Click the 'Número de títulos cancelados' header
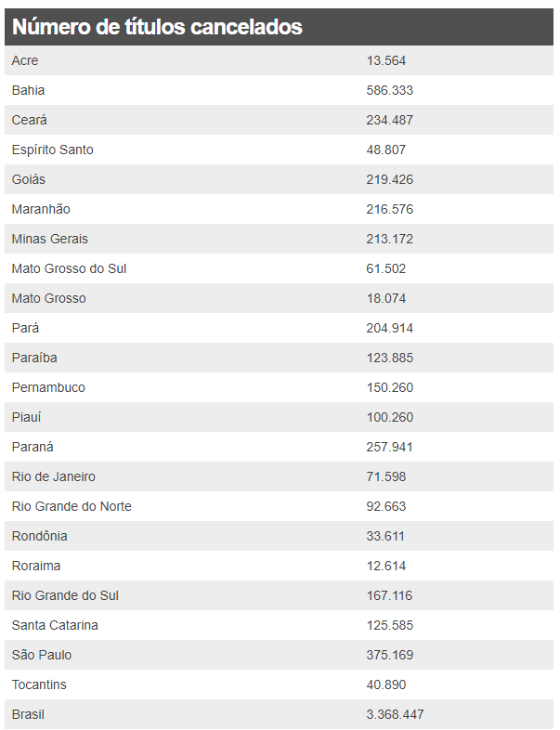The width and height of the screenshot is (560, 730). pyautogui.click(x=157, y=27)
